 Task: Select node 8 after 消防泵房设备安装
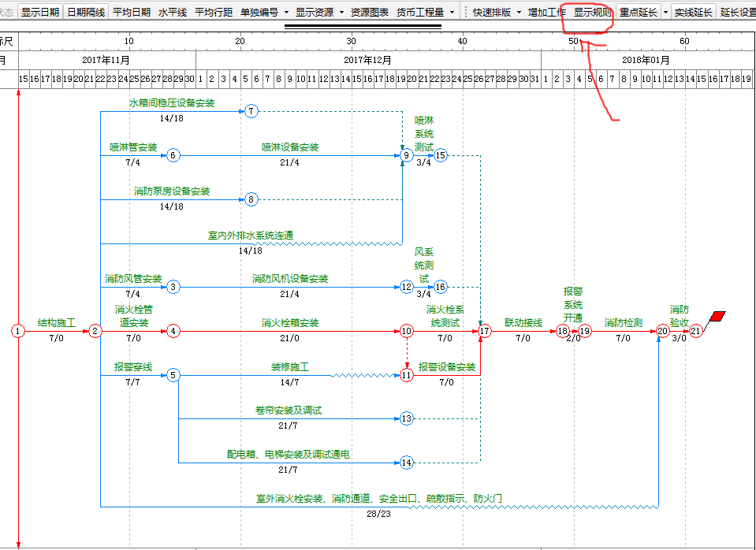tap(251, 199)
